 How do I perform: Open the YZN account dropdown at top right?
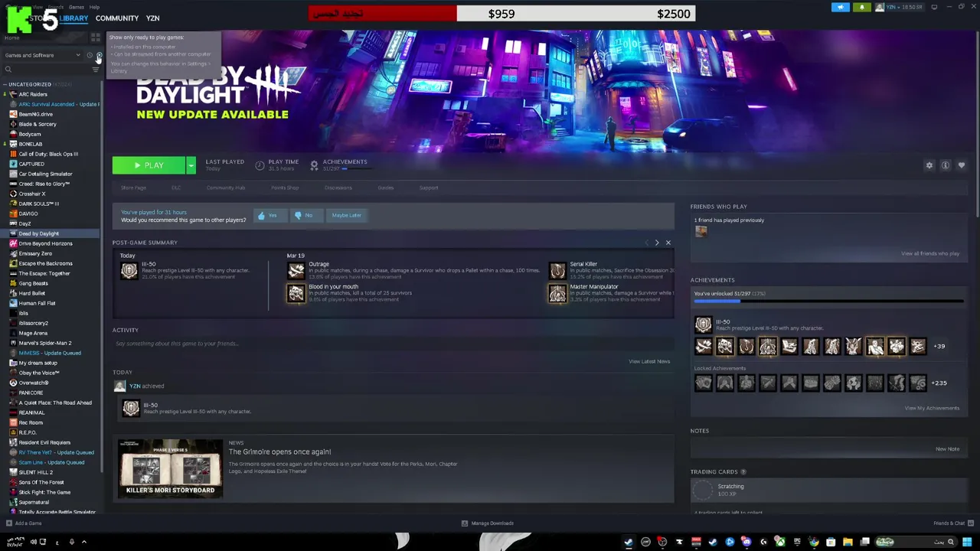click(x=900, y=8)
